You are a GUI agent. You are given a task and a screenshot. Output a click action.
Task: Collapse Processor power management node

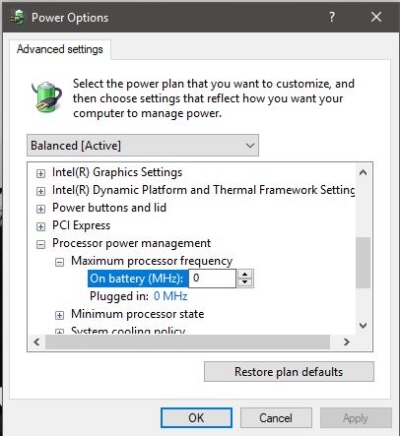(41, 245)
